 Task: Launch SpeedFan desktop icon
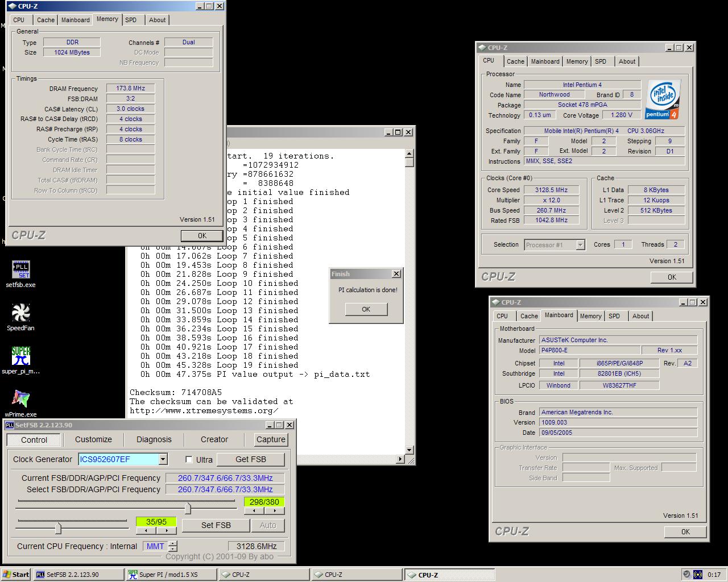20,317
